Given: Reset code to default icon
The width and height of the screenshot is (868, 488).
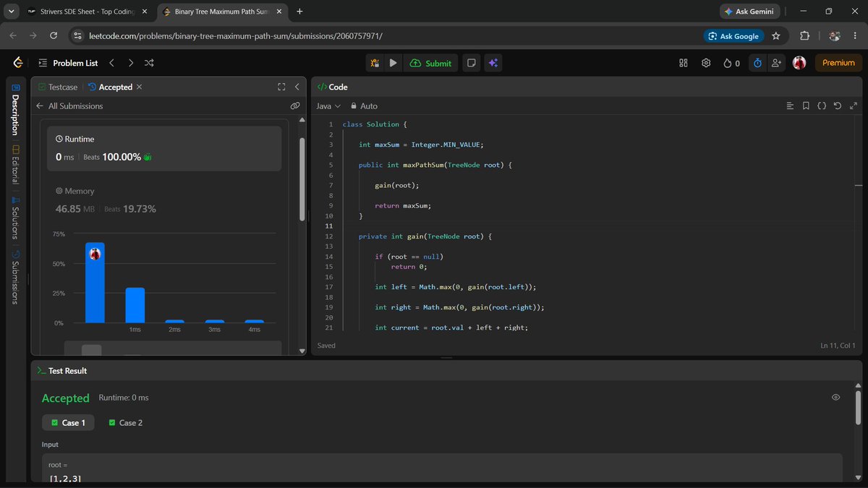Looking at the screenshot, I should [838, 106].
